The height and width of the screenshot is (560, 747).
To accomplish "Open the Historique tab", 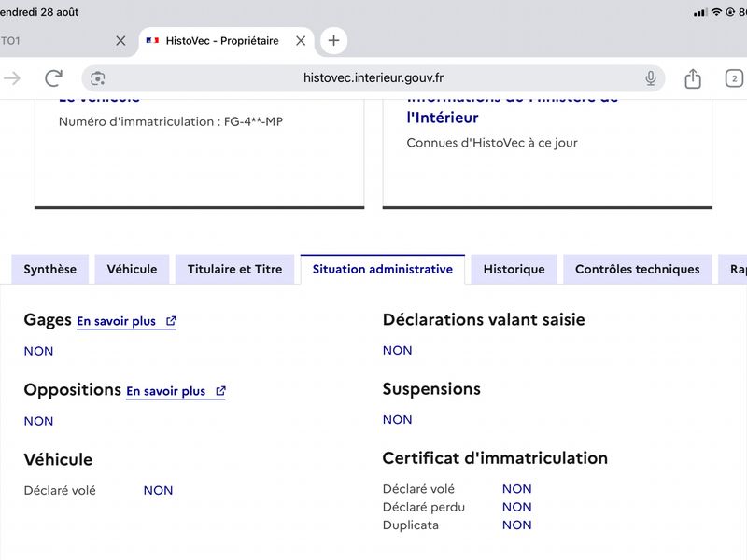I will click(x=514, y=269).
